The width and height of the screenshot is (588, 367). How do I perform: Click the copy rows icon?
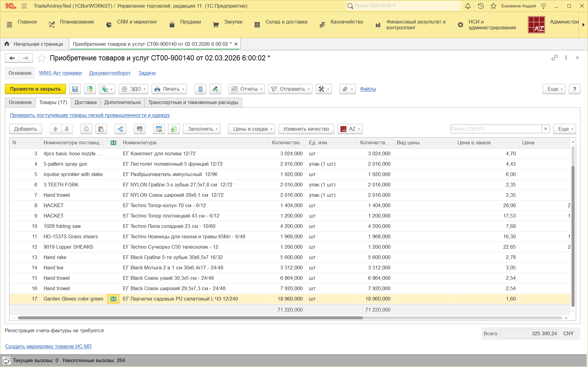(86, 129)
